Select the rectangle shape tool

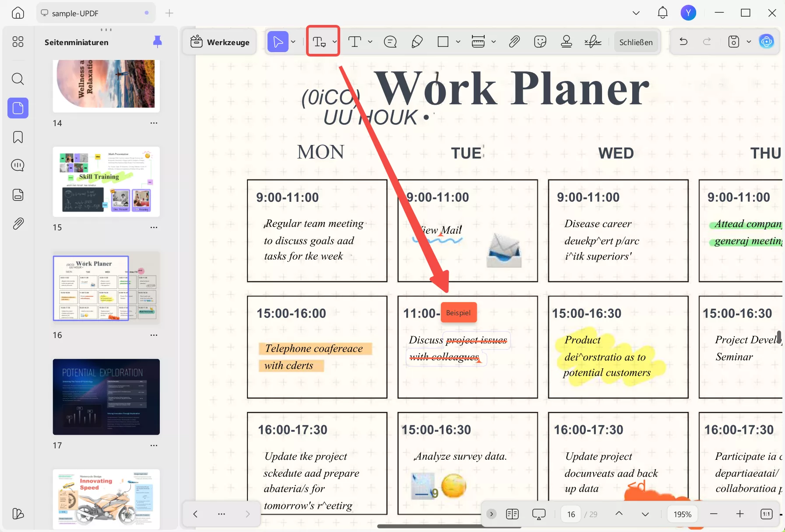click(x=443, y=42)
